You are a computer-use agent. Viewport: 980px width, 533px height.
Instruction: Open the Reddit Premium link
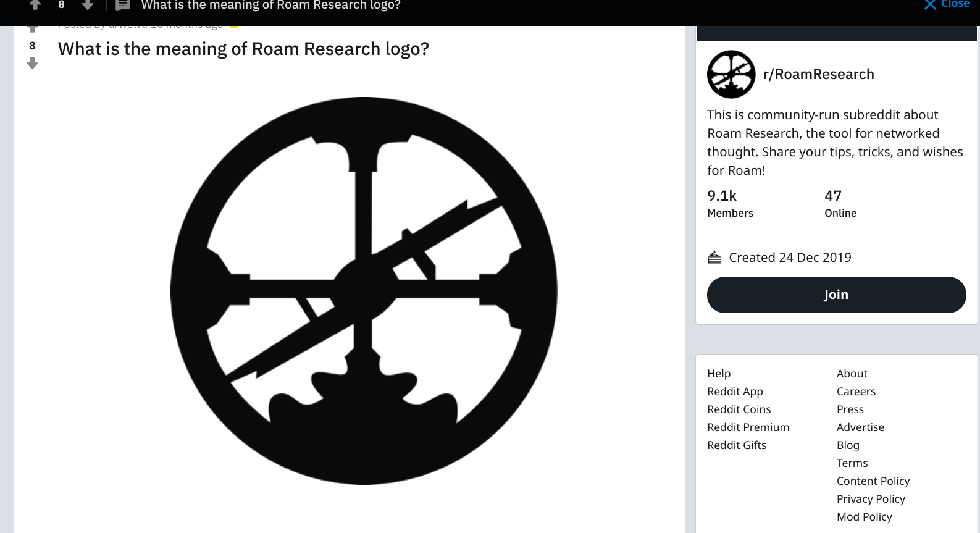click(x=748, y=427)
